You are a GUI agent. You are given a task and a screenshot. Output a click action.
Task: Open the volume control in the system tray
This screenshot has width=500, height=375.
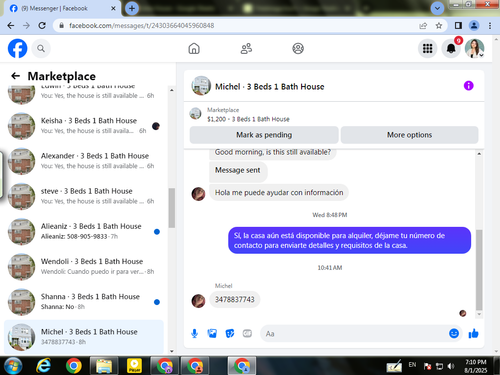(x=451, y=366)
